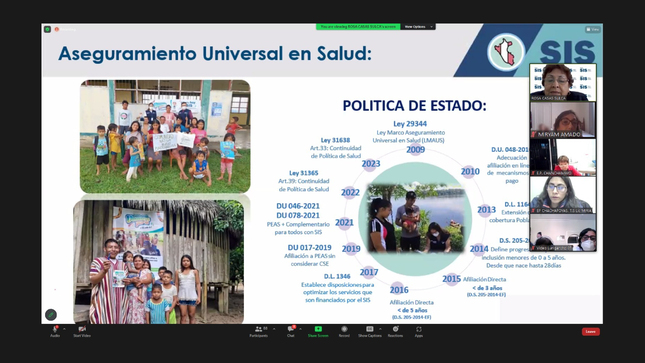Expand the arrow beside Chat
645x363 pixels.
pyautogui.click(x=300, y=329)
